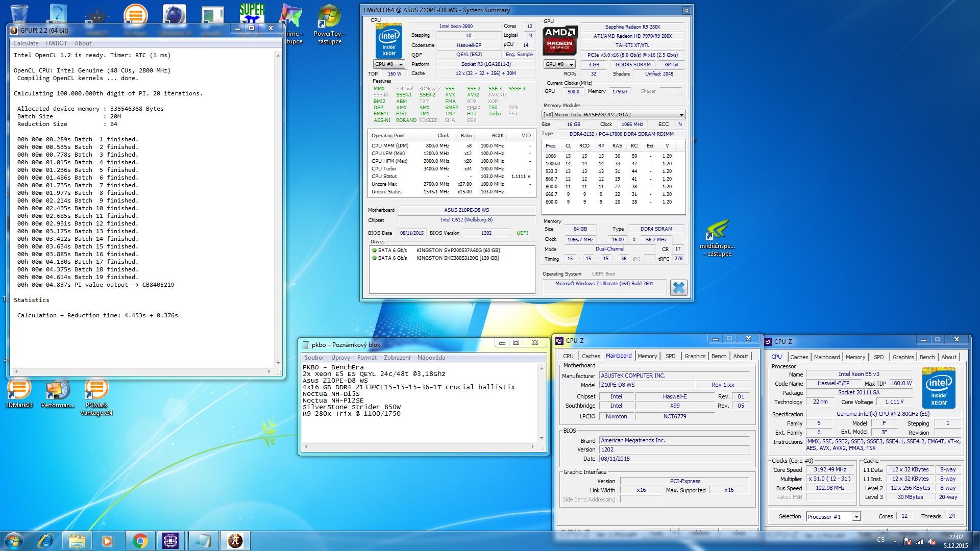Viewport: 980px width, 551px height.
Task: Close HWiNFO summary with blue X button
Action: [678, 288]
